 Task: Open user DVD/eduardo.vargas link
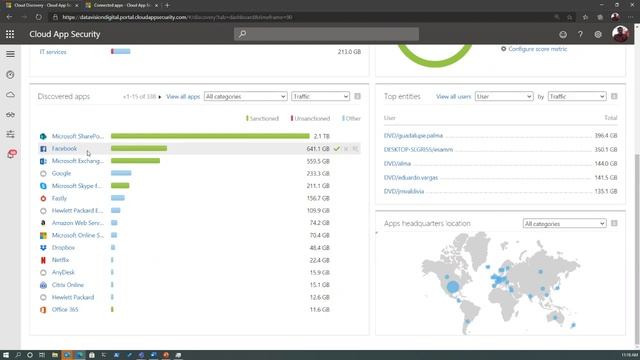click(x=411, y=178)
